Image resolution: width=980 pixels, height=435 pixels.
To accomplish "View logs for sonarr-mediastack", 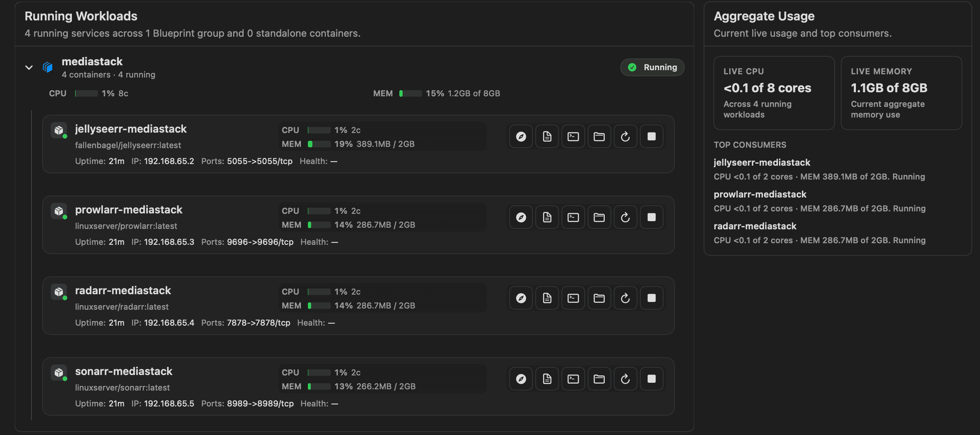I will [x=547, y=379].
